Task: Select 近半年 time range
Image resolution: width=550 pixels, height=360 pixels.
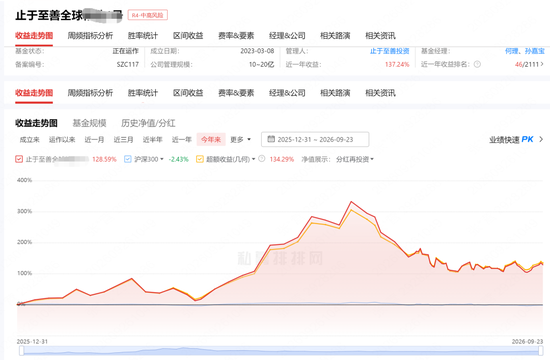Action: (153, 140)
